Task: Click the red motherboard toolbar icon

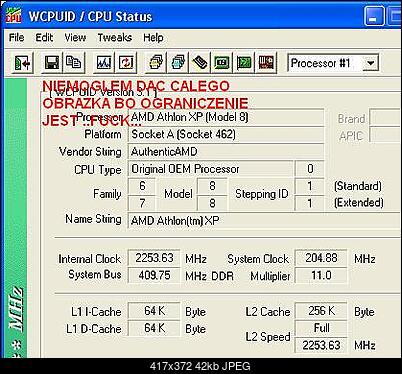Action: (266, 63)
